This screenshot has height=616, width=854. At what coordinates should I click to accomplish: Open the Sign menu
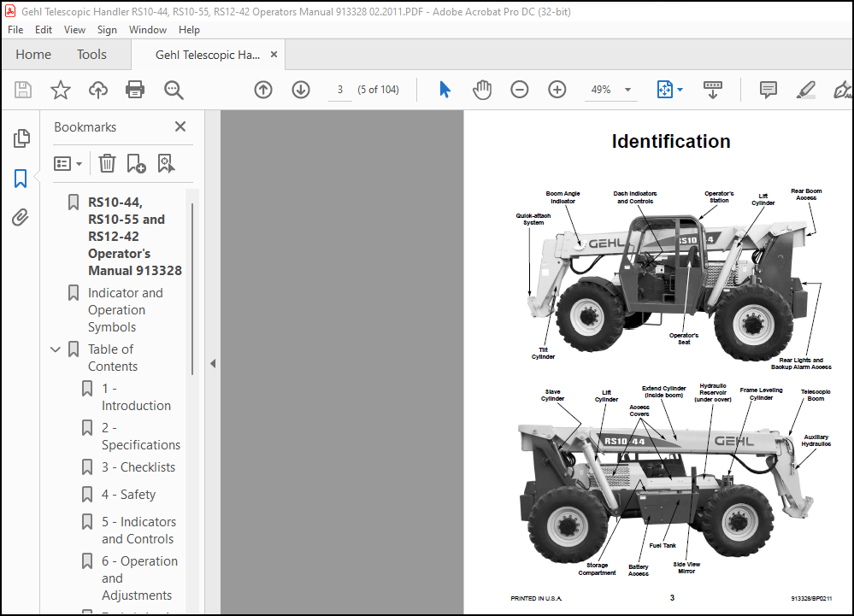pos(107,30)
